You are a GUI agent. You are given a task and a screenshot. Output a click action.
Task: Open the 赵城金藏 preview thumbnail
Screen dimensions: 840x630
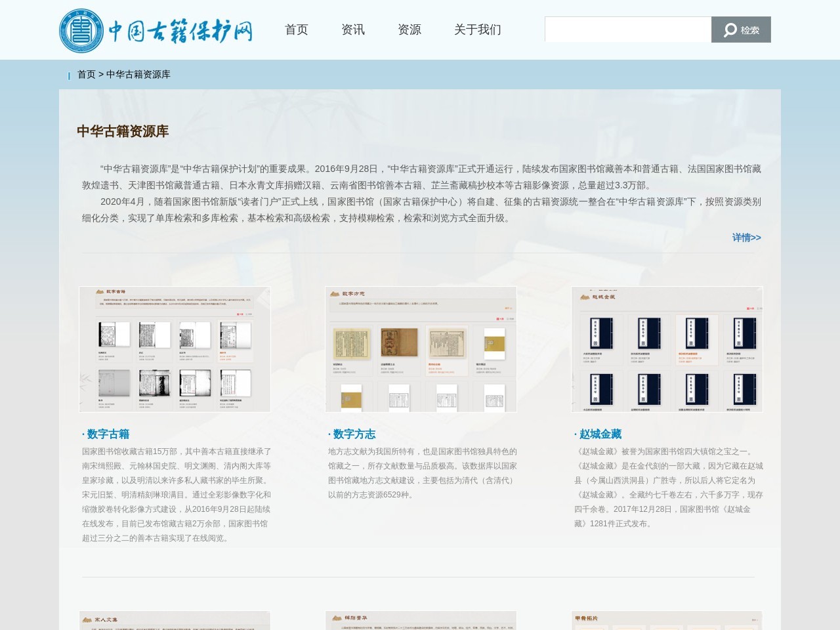667,349
